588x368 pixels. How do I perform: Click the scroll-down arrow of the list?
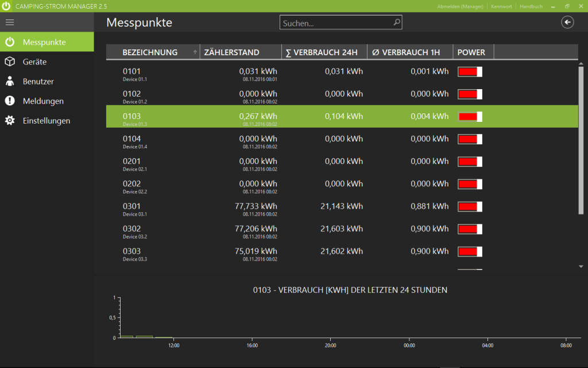(x=581, y=267)
